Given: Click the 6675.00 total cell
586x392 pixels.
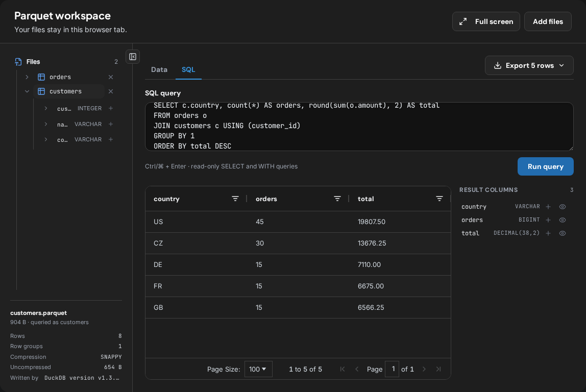Looking at the screenshot, I should (400, 286).
